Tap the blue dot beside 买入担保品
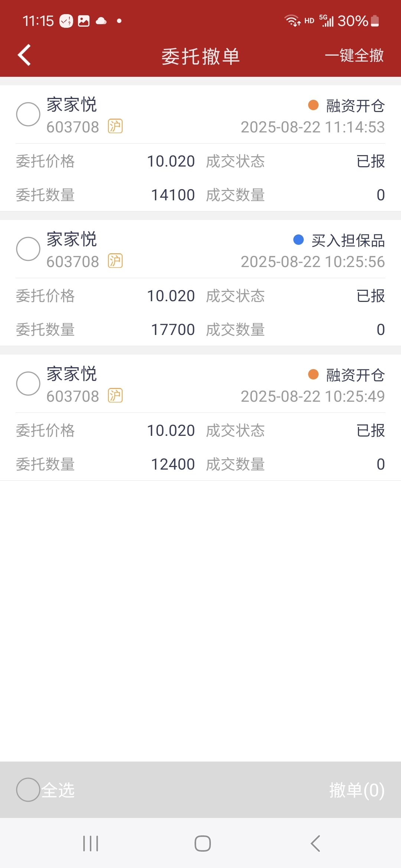This screenshot has height=868, width=401. (x=299, y=240)
